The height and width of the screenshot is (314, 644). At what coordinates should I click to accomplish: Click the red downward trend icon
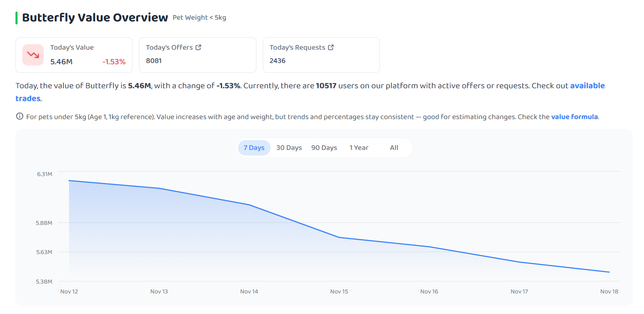33,55
